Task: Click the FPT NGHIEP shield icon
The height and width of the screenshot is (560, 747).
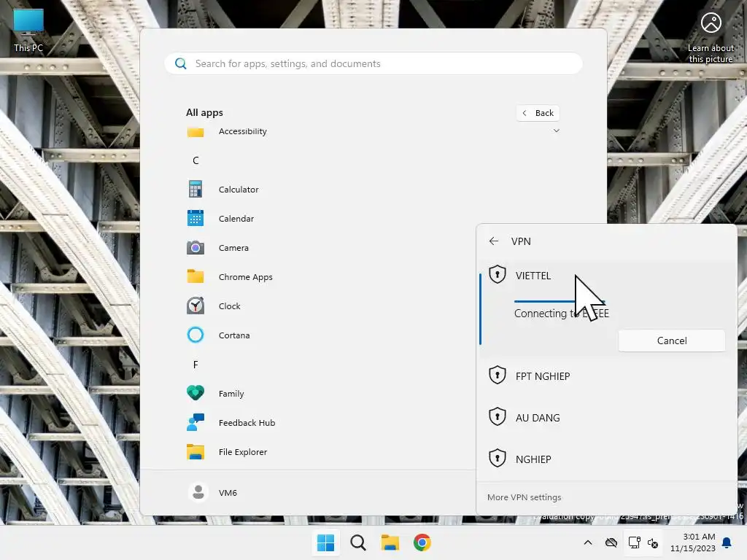Action: coord(498,376)
